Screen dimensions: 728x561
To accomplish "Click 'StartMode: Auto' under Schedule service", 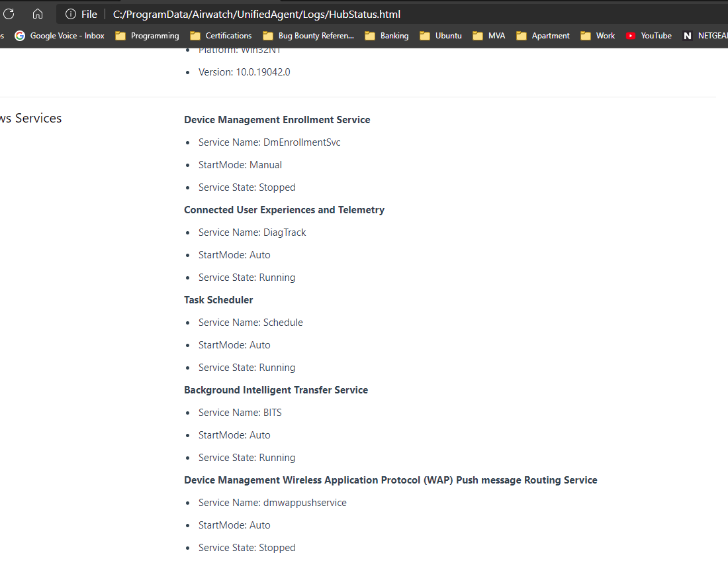I will (234, 345).
